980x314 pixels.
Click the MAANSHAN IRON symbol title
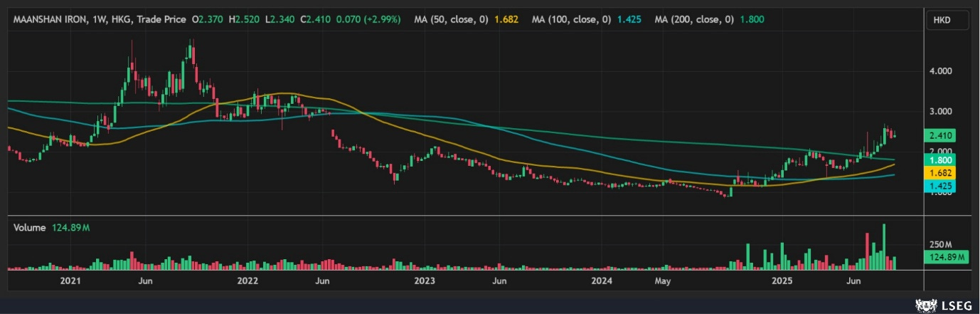pos(50,19)
